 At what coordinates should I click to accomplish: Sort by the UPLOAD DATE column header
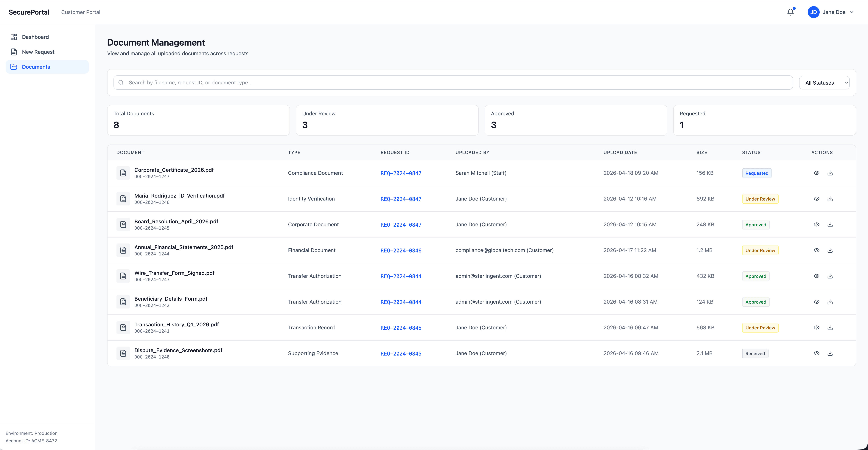pyautogui.click(x=620, y=152)
